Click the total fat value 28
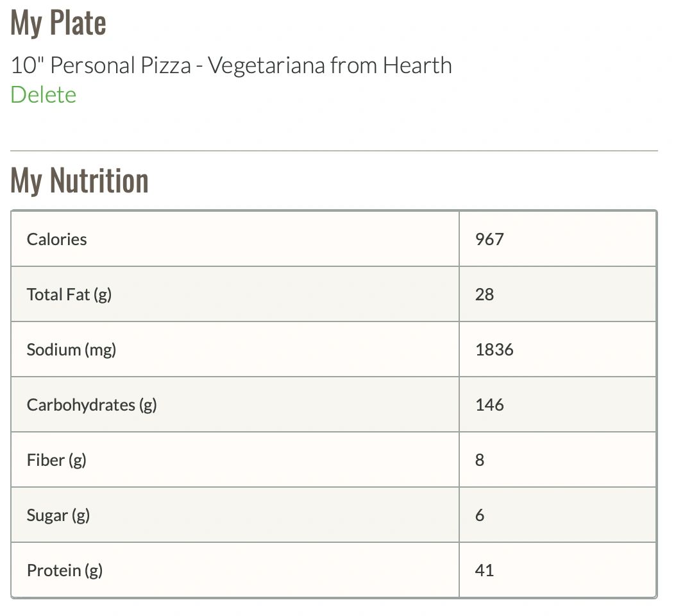This screenshot has height=616, width=676. tap(485, 295)
